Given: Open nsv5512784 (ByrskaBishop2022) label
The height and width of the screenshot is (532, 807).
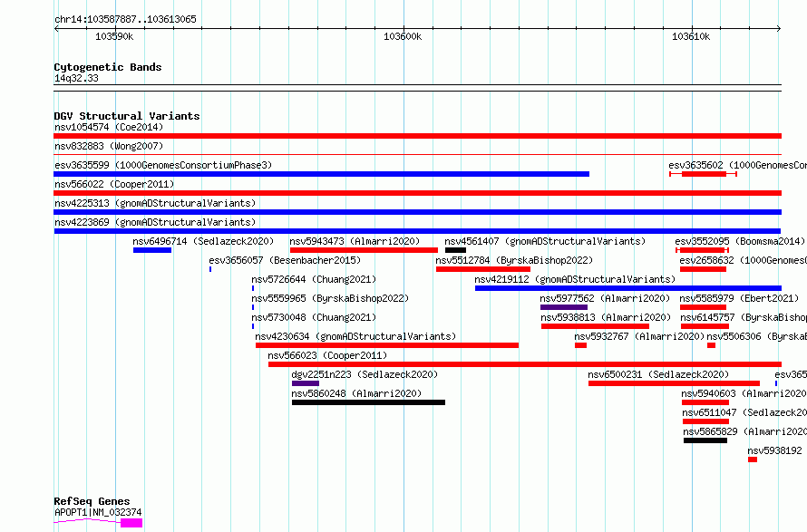Looking at the screenshot, I should tap(514, 260).
